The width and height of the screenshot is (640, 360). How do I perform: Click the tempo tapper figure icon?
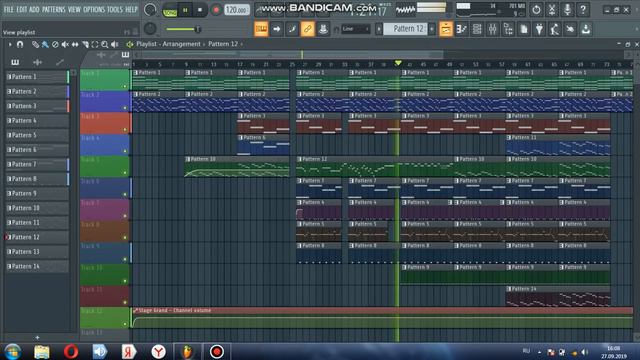555,29
